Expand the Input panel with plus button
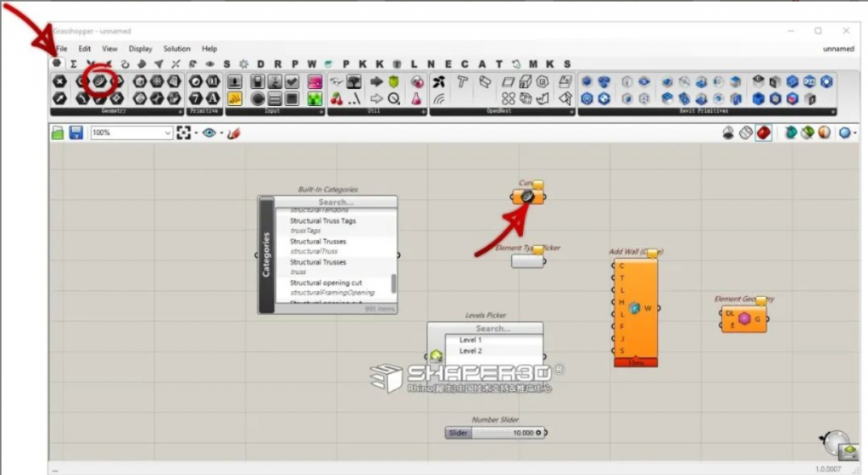The image size is (868, 475). 321,112
